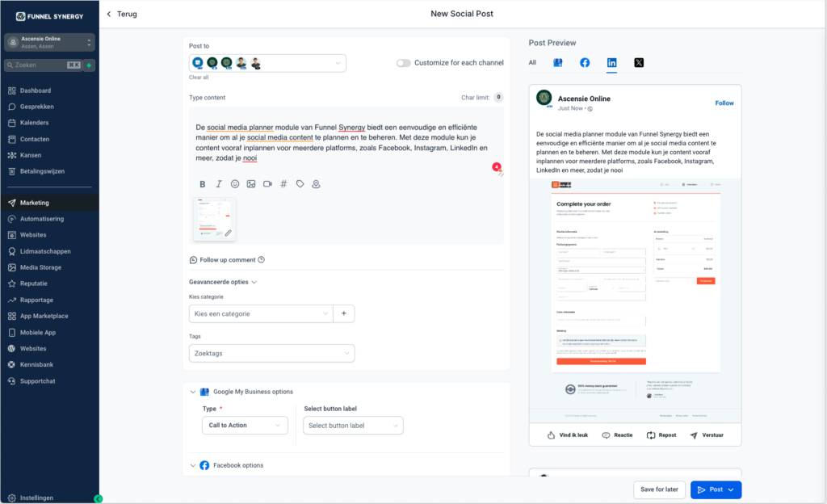Open the Kies een categorie dropdown
The width and height of the screenshot is (827, 504).
coord(261,313)
